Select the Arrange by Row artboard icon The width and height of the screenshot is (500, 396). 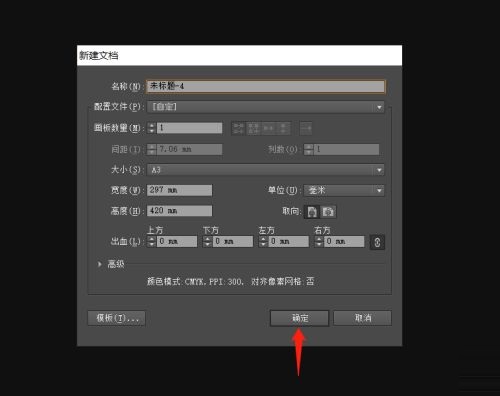[268, 128]
